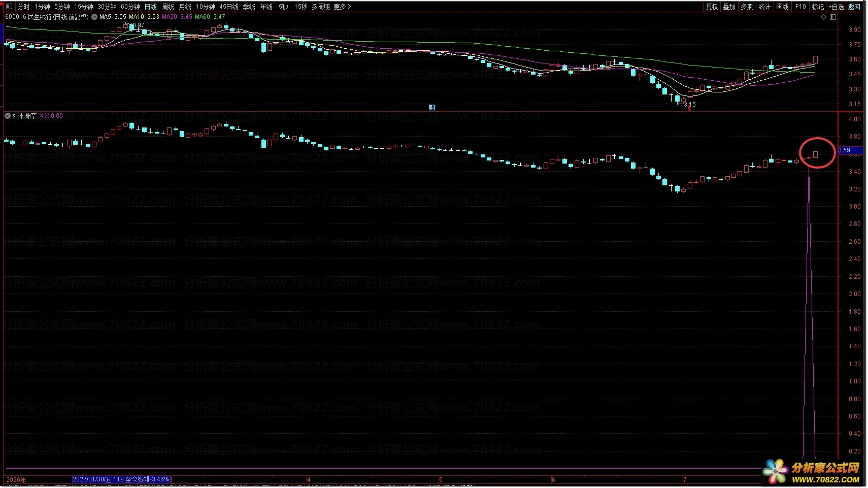The width and height of the screenshot is (868, 488).
Task: Click the MA5: 3.55 indicator label
Action: click(x=113, y=17)
